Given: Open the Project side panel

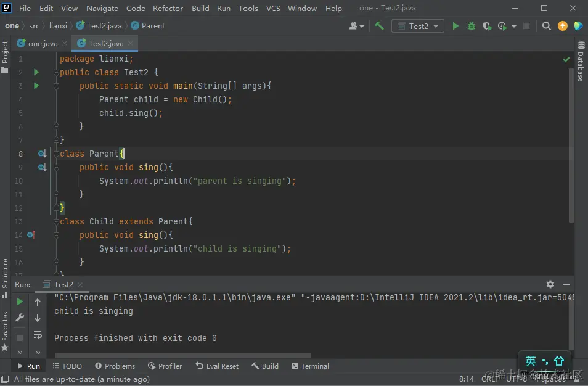Looking at the screenshot, I should [5, 57].
